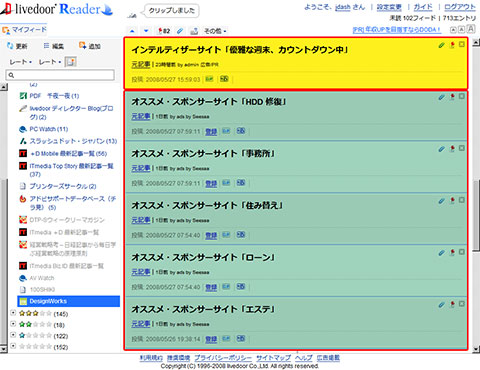480x370 pixels.
Task: Toggle the unread-only icon beside レート
Action: (70, 62)
